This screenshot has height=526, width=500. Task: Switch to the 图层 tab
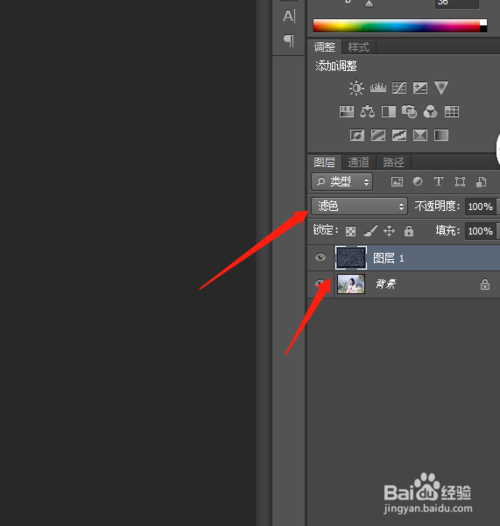click(324, 162)
